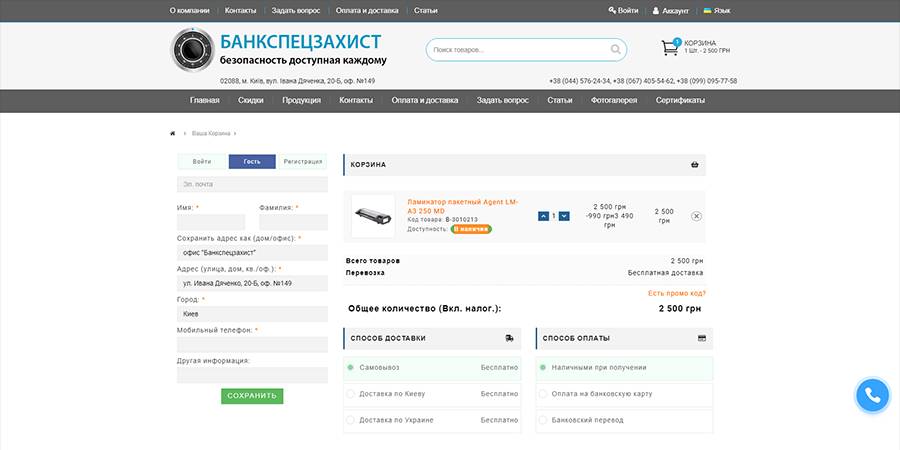Select Доставка по Киеву delivery option
Viewport: 900px width, 450px height.
351,394
